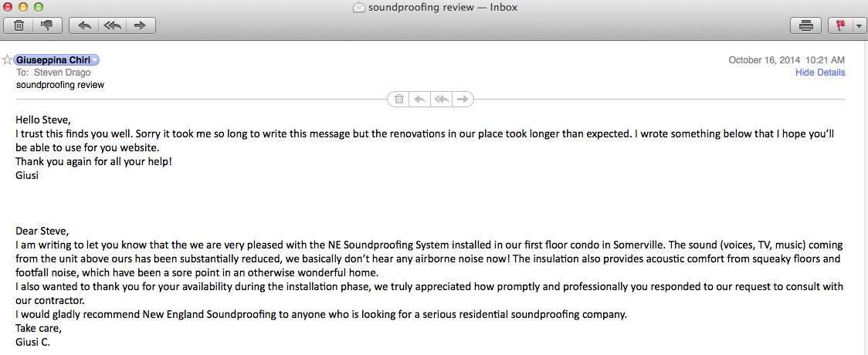
Task: Click the subject line soundproofing review
Action: (x=60, y=85)
